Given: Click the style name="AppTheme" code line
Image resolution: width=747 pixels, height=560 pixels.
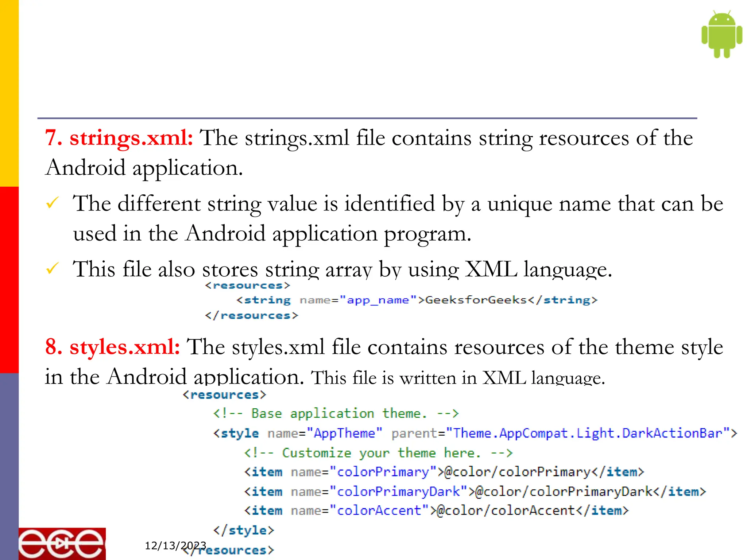Looking at the screenshot, I should [x=475, y=433].
